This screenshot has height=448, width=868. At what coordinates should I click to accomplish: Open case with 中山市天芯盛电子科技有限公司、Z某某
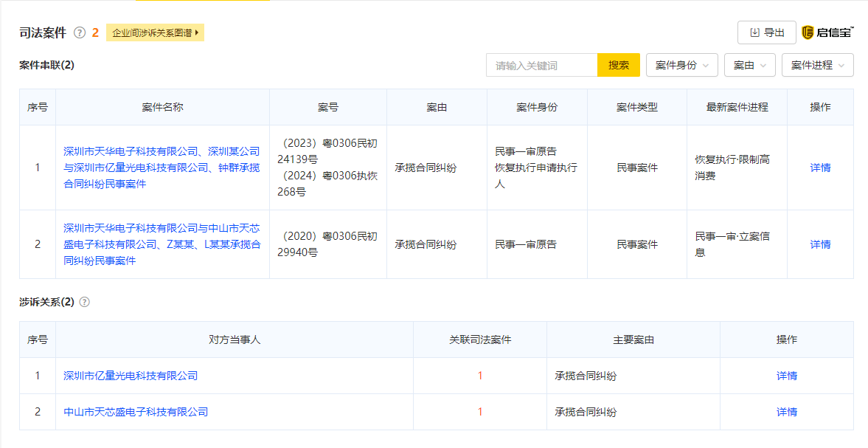162,244
